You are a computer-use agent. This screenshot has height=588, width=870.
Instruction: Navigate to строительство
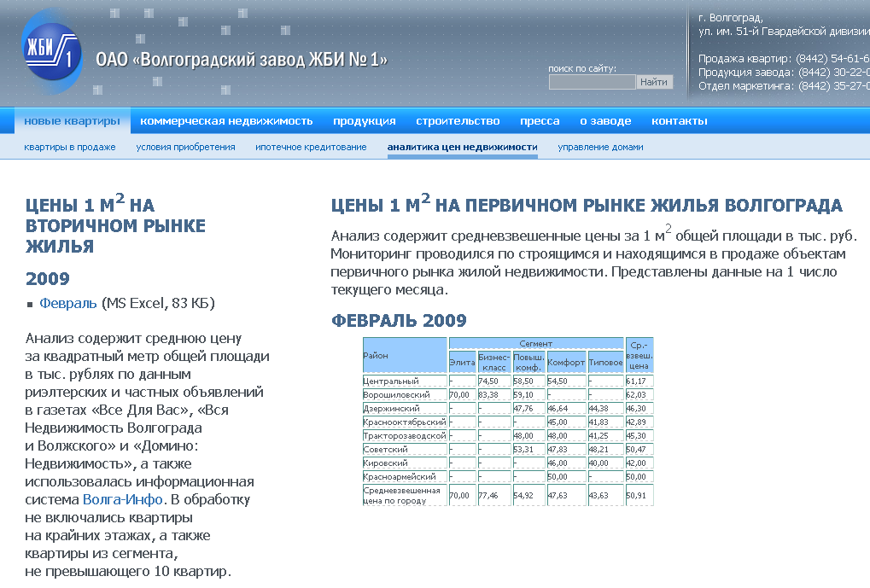click(x=458, y=121)
